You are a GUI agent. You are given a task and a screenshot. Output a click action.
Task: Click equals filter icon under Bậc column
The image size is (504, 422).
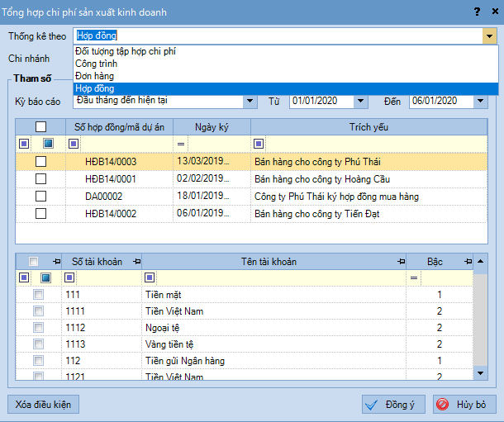tap(413, 278)
